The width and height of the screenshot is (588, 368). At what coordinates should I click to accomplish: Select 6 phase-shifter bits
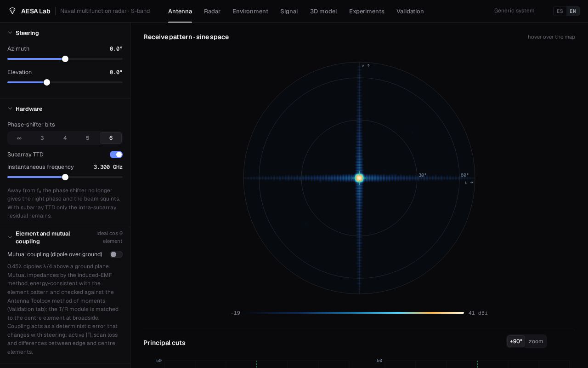tap(111, 138)
